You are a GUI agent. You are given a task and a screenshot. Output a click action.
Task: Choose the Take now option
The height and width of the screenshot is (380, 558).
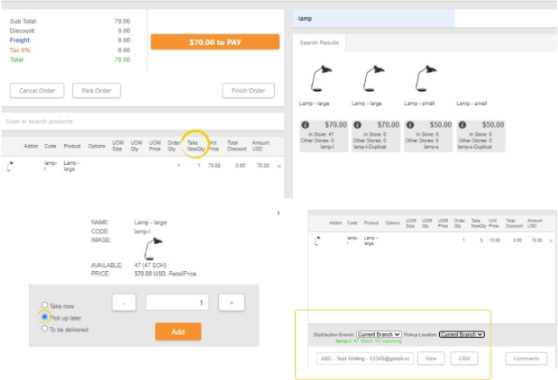(44, 305)
